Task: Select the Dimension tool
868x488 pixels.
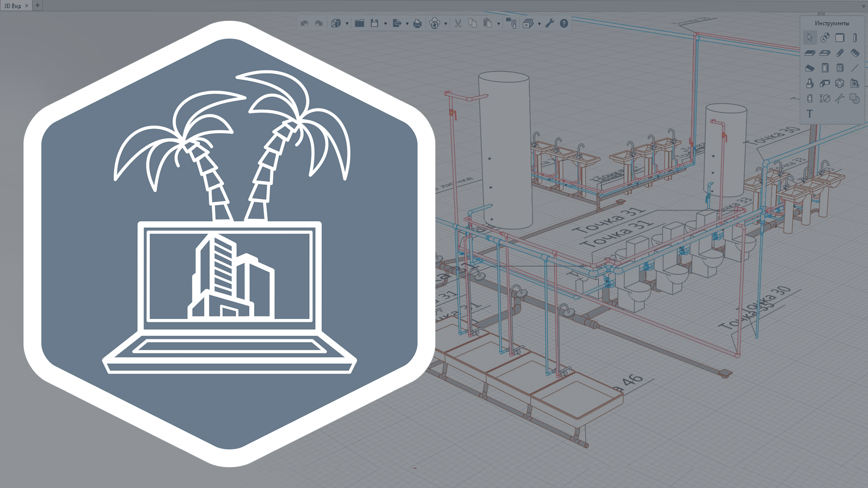Action: [x=825, y=99]
